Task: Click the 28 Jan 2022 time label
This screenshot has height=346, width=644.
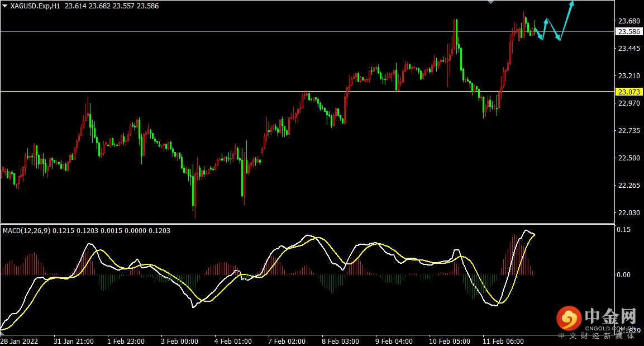Action: pos(20,342)
